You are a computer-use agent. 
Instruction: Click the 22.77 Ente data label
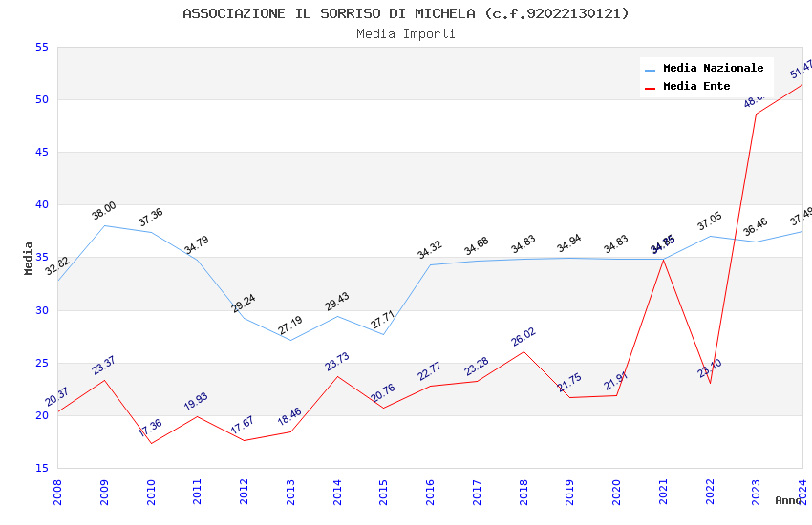(x=430, y=371)
